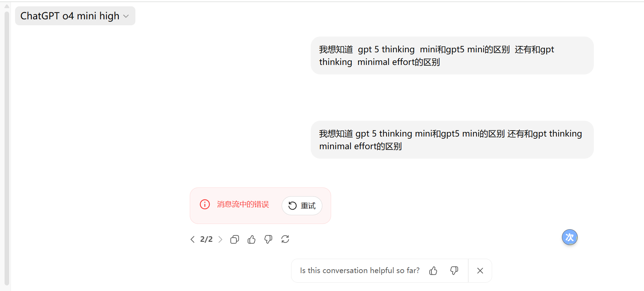The width and height of the screenshot is (644, 291).
Task: Copy the response with the copy icon
Action: point(235,239)
